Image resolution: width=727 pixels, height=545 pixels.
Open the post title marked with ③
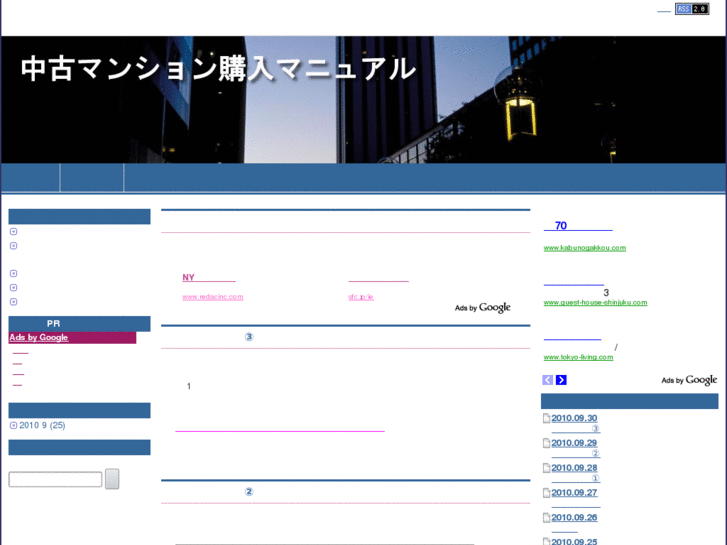click(x=249, y=337)
